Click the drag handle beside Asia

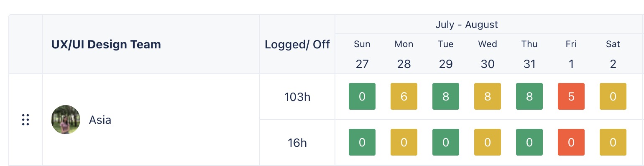[x=25, y=120]
